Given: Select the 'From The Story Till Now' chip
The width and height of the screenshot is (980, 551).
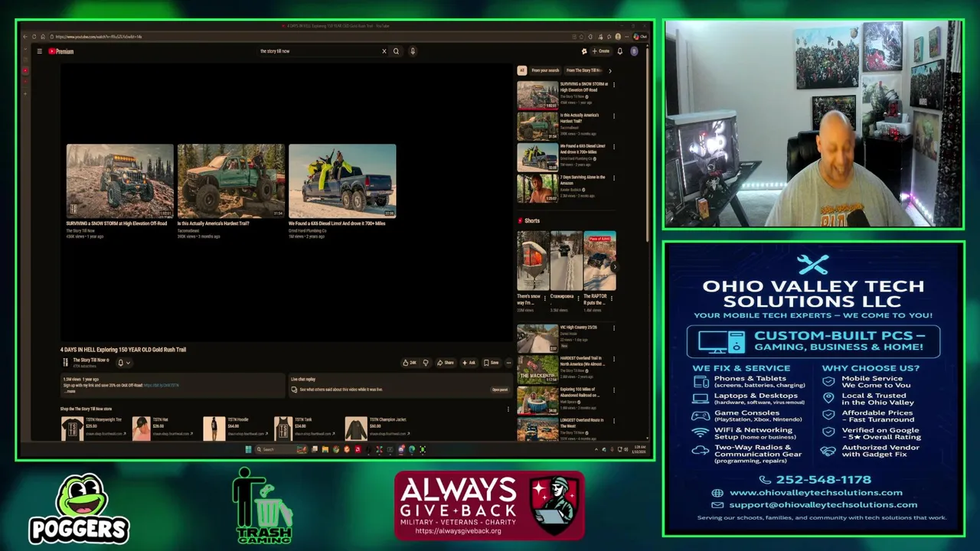Looking at the screenshot, I should (584, 70).
